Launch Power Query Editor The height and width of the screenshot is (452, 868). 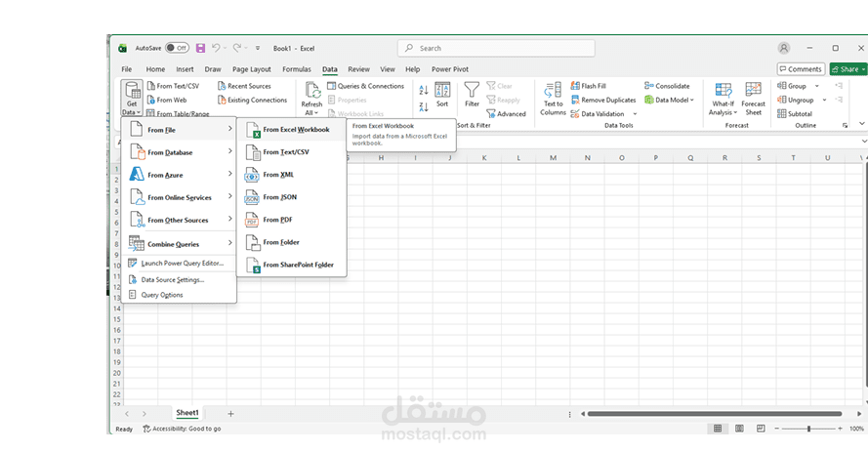coord(179,264)
